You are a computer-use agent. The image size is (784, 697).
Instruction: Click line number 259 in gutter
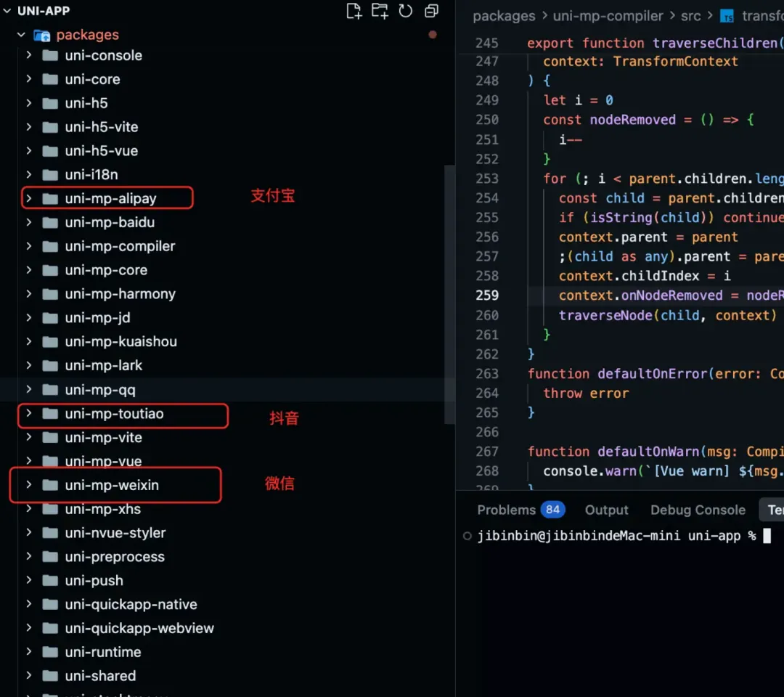point(487,295)
